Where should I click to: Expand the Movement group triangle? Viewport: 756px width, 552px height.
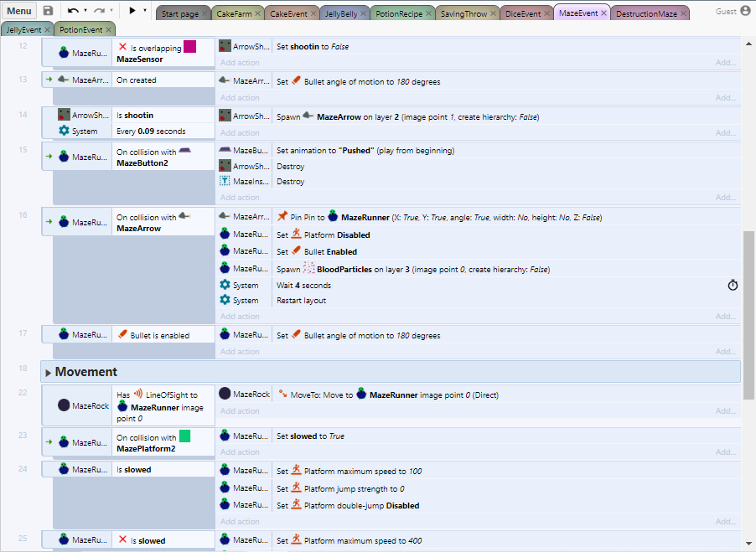pos(49,372)
